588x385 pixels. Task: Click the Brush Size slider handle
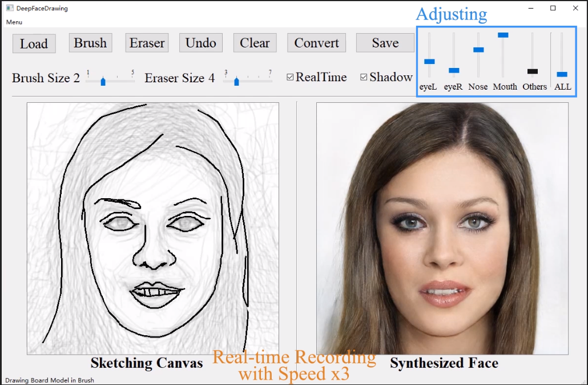click(x=103, y=82)
